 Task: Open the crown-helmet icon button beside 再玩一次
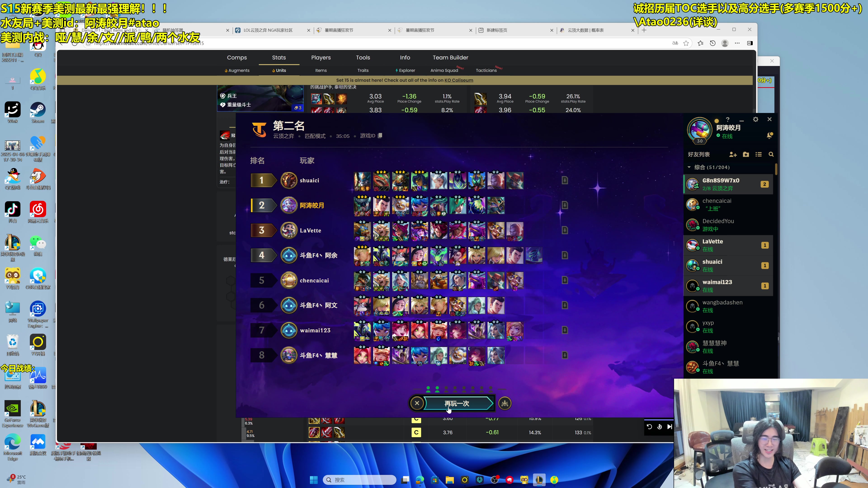click(505, 403)
